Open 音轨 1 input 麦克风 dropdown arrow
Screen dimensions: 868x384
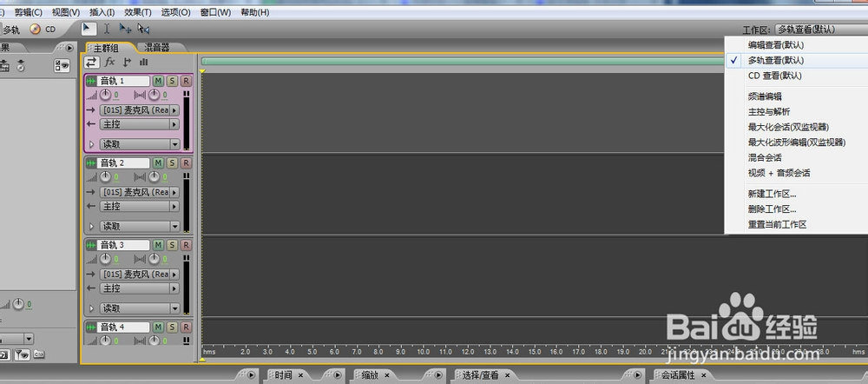coord(175,110)
